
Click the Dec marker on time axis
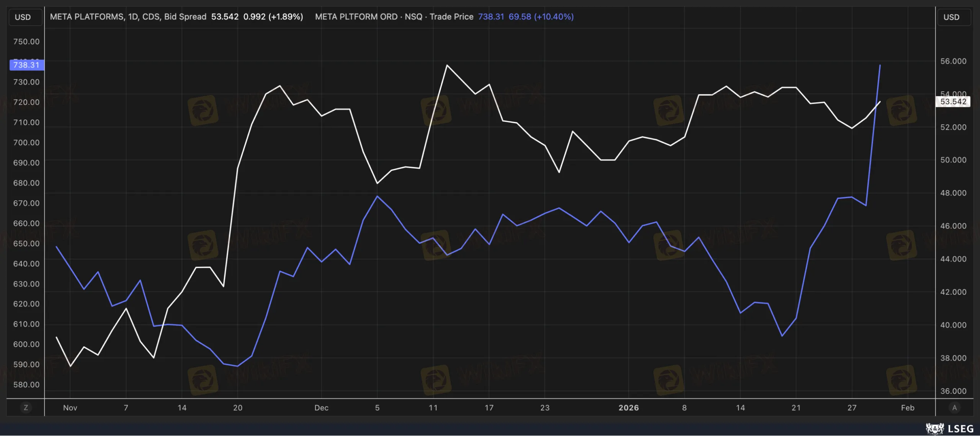321,408
